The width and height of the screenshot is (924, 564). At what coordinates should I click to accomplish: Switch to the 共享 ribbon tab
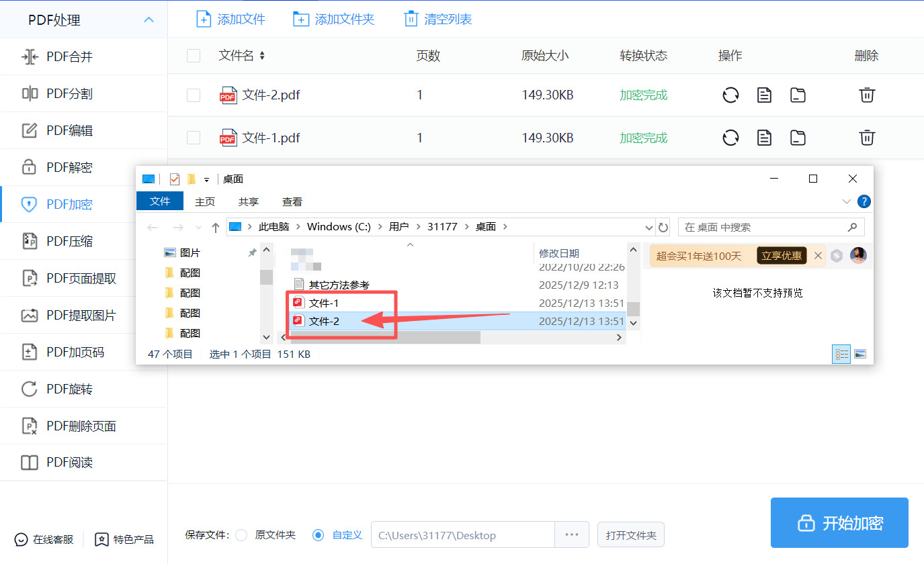(249, 201)
